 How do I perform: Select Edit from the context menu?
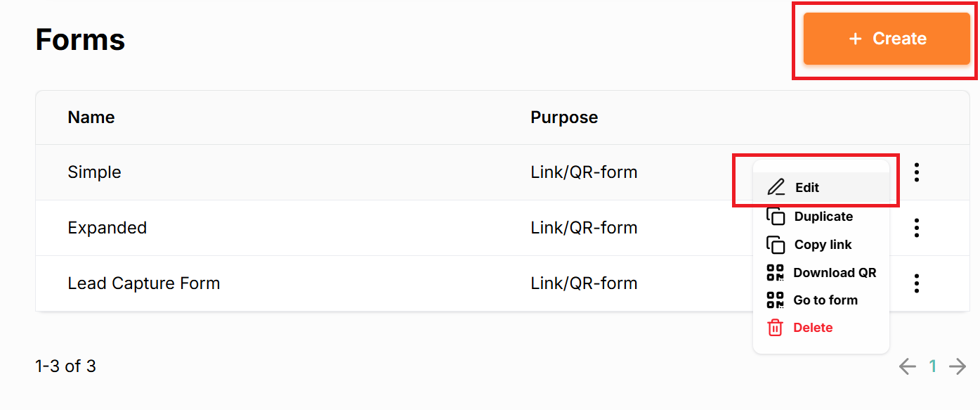tap(807, 188)
